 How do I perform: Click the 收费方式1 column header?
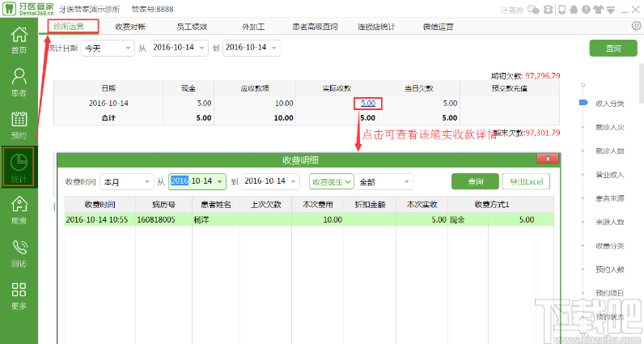492,204
